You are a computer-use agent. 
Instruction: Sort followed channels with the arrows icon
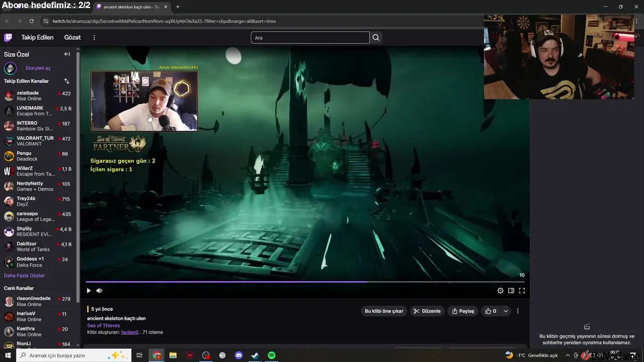pos(66,81)
